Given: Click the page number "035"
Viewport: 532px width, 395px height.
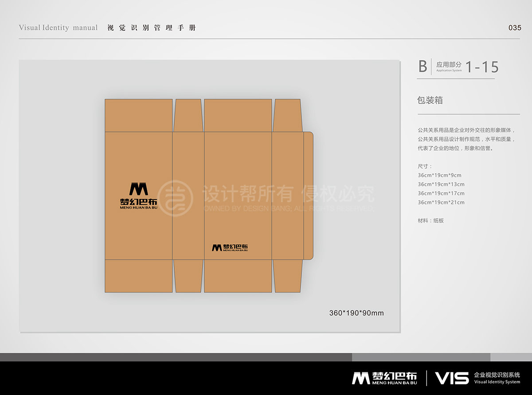Looking at the screenshot, I should [515, 27].
